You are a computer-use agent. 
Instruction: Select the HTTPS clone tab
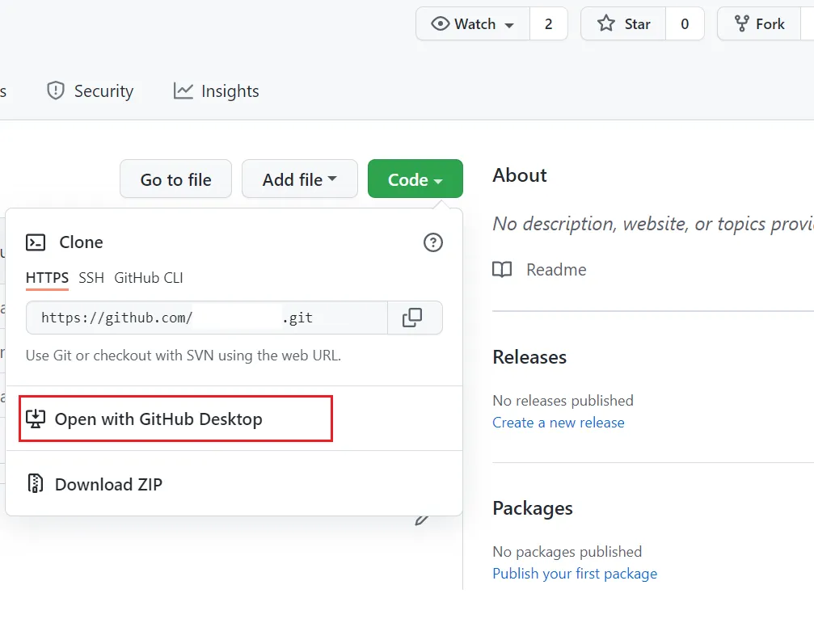pos(47,278)
